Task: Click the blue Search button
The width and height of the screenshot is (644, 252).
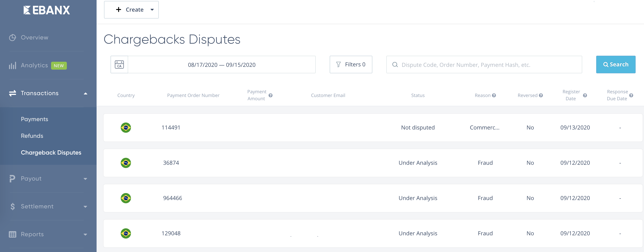Action: pyautogui.click(x=615, y=64)
